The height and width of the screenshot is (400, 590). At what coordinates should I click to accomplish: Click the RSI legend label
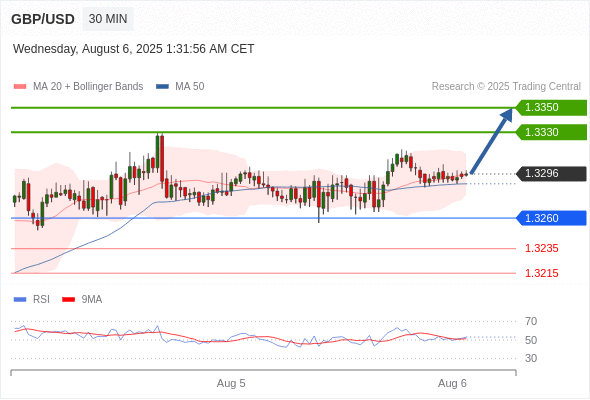41,300
